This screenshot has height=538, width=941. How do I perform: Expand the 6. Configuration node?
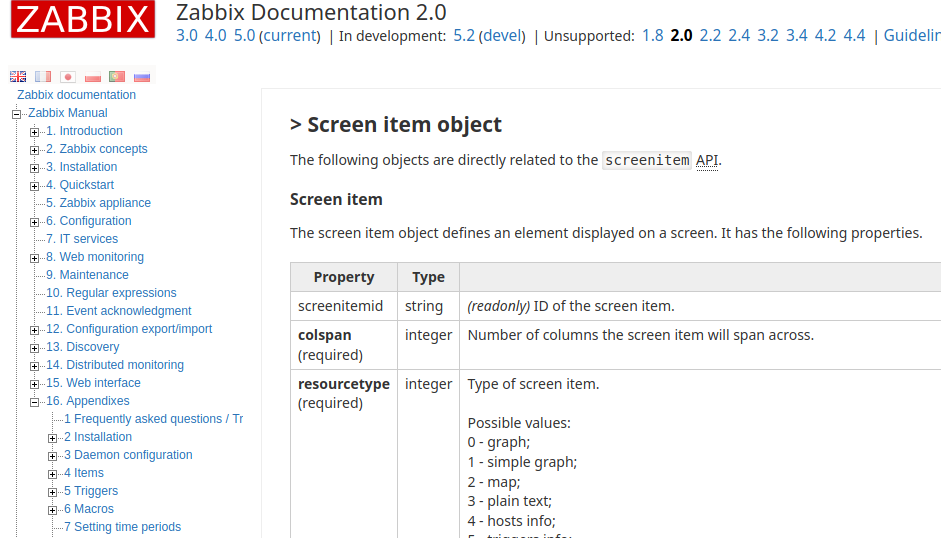pyautogui.click(x=35, y=222)
